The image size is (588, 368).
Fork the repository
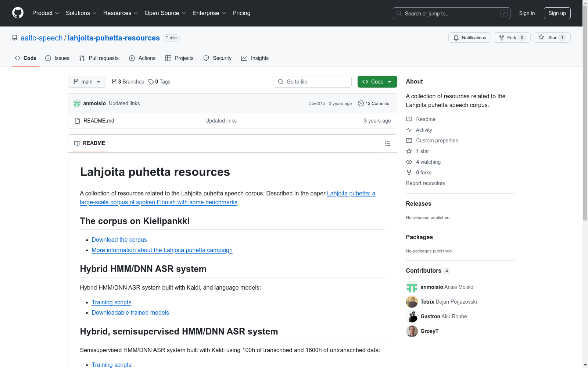(512, 38)
